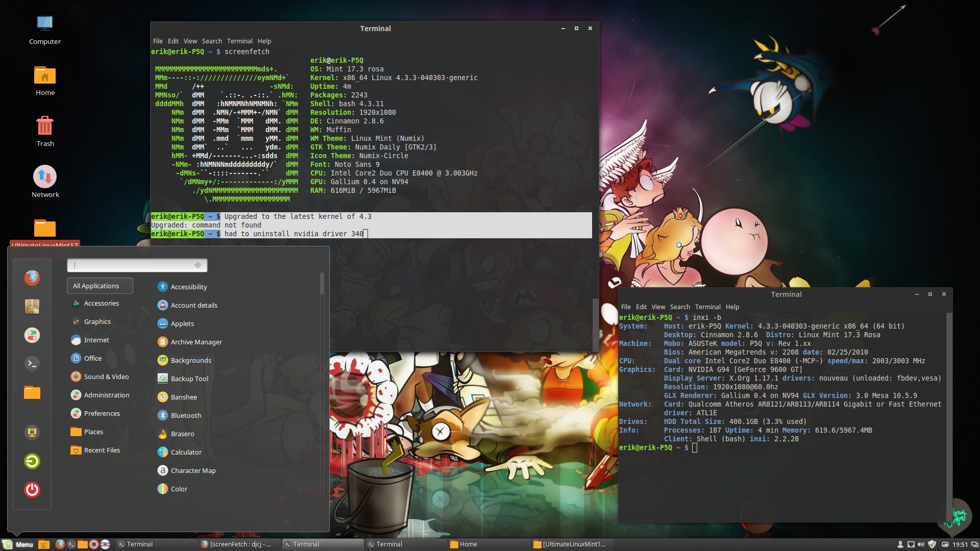This screenshot has width=980, height=551.
Task: Open View menu in screenfetch Terminal
Action: click(x=190, y=41)
